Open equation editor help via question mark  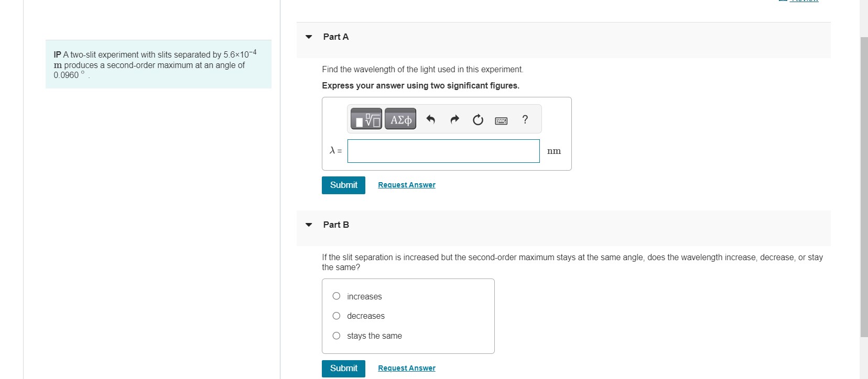coord(525,120)
